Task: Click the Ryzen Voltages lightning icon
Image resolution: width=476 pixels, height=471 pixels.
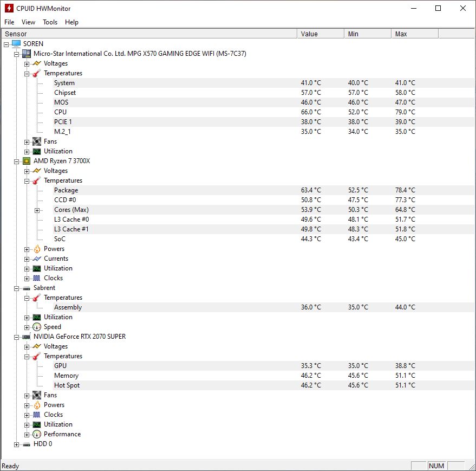Action: (x=37, y=171)
